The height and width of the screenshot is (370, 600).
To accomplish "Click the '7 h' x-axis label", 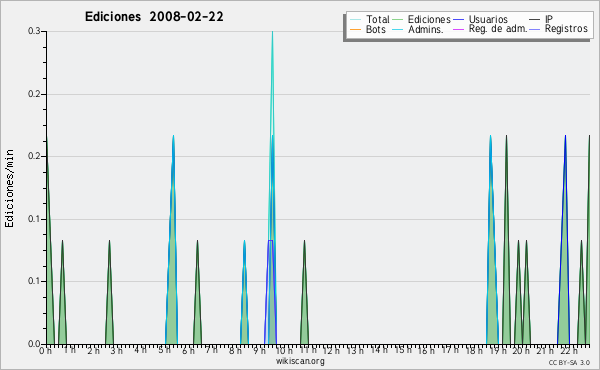I will pyautogui.click(x=212, y=350).
